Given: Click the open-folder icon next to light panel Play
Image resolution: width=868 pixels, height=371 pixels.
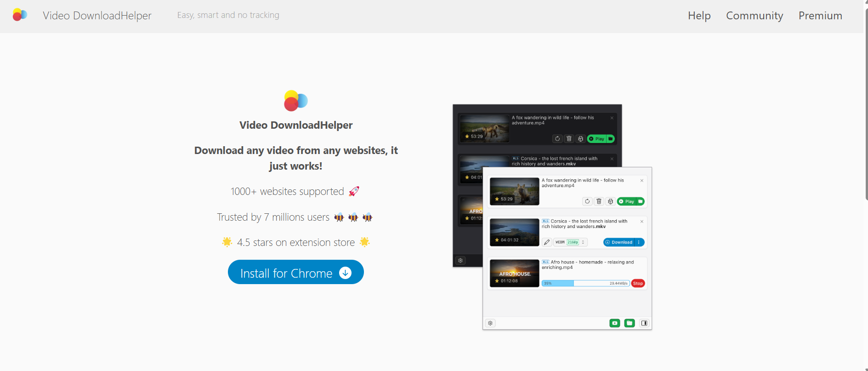Looking at the screenshot, I should pos(641,201).
